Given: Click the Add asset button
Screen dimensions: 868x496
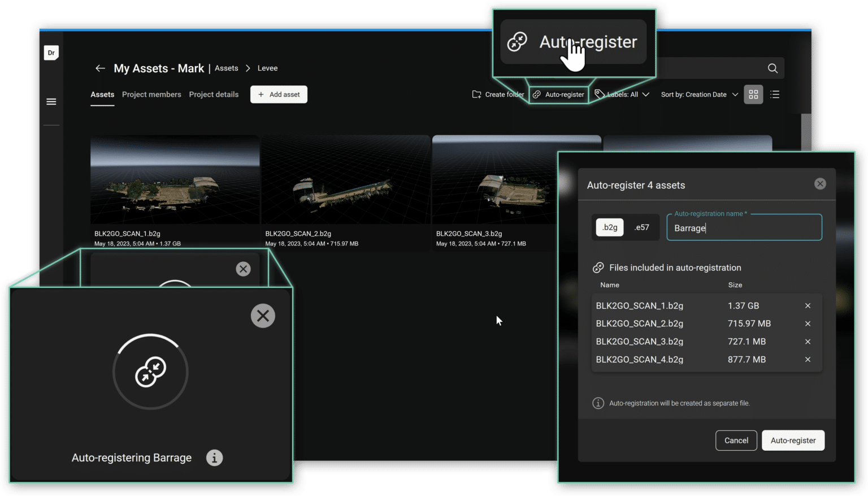Looking at the screenshot, I should (279, 94).
